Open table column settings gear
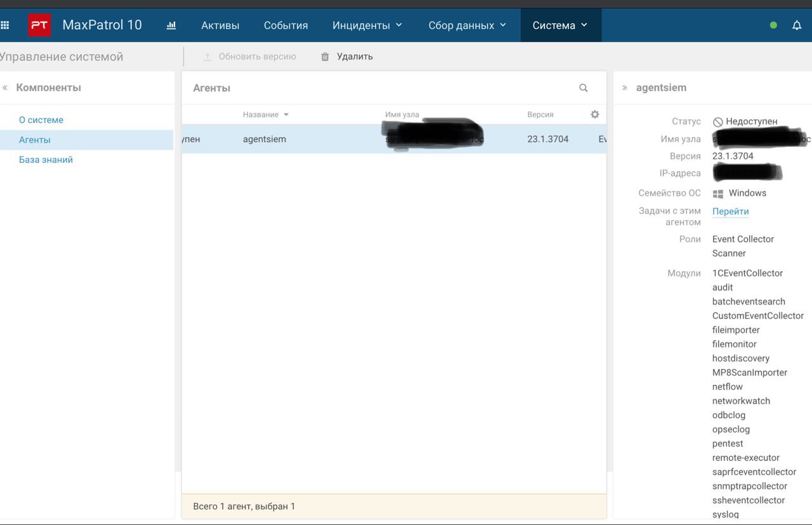Viewport: 812px width, 525px height. 594,114
